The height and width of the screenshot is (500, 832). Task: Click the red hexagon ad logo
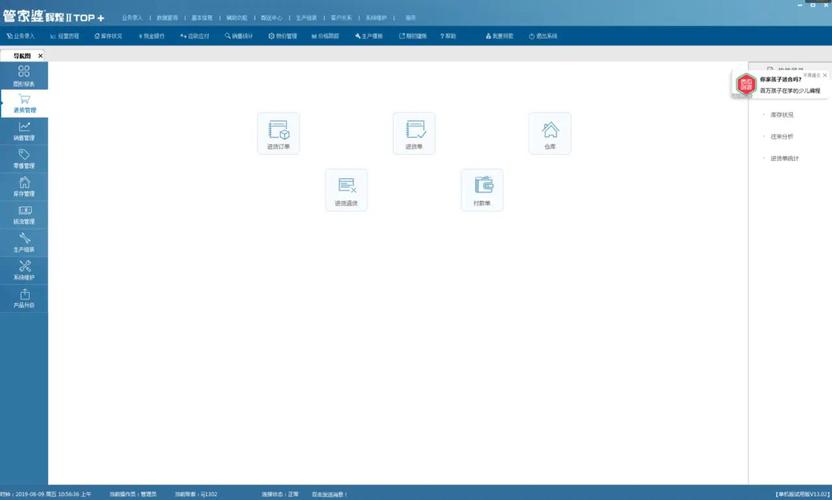coord(746,84)
